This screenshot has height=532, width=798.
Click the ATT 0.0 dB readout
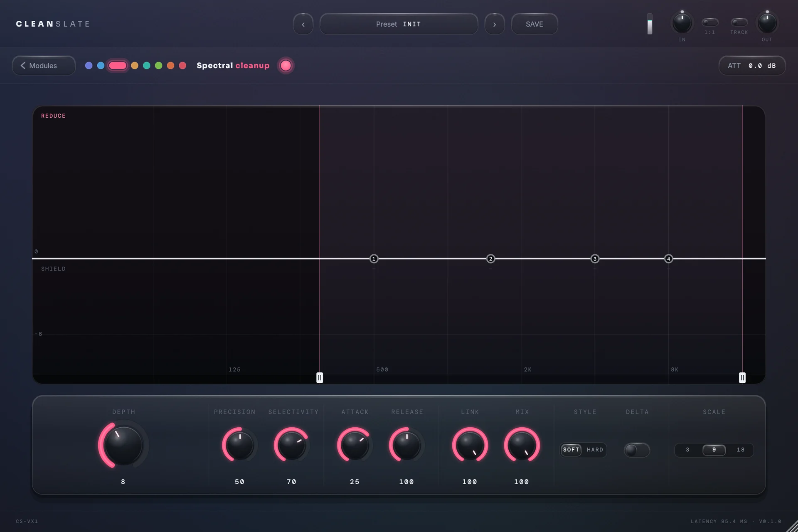(752, 66)
